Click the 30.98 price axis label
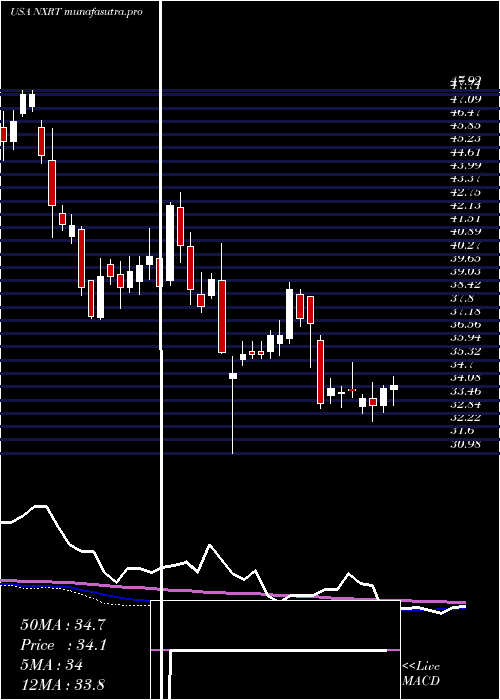 click(x=466, y=444)
